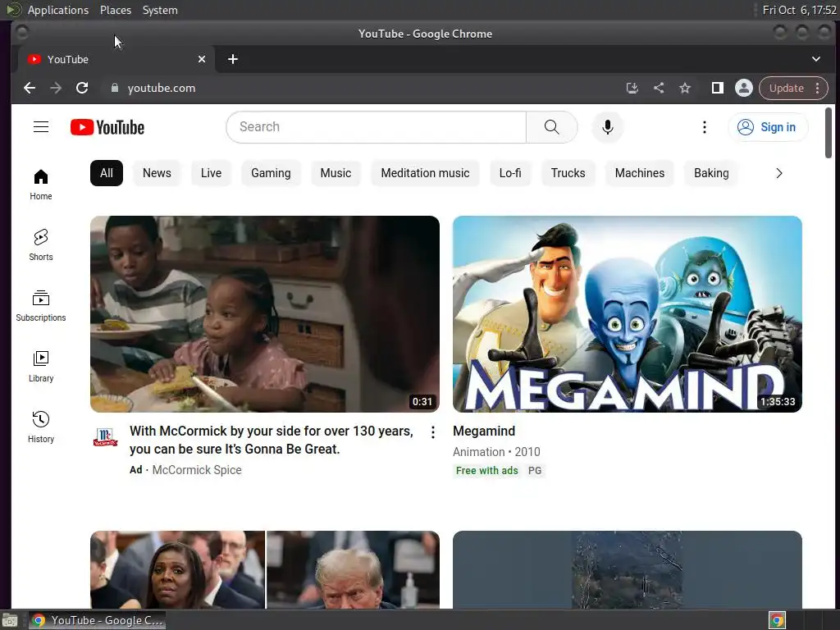Go back with Chrome's back arrow
The height and width of the screenshot is (630, 840).
pyautogui.click(x=30, y=88)
